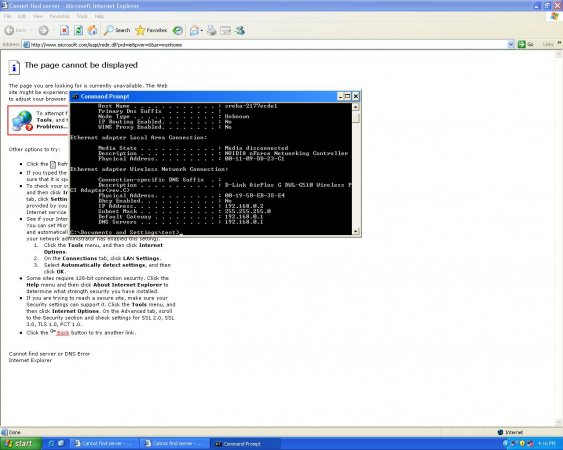
Task: Open the History green clock icon
Action: tap(178, 31)
